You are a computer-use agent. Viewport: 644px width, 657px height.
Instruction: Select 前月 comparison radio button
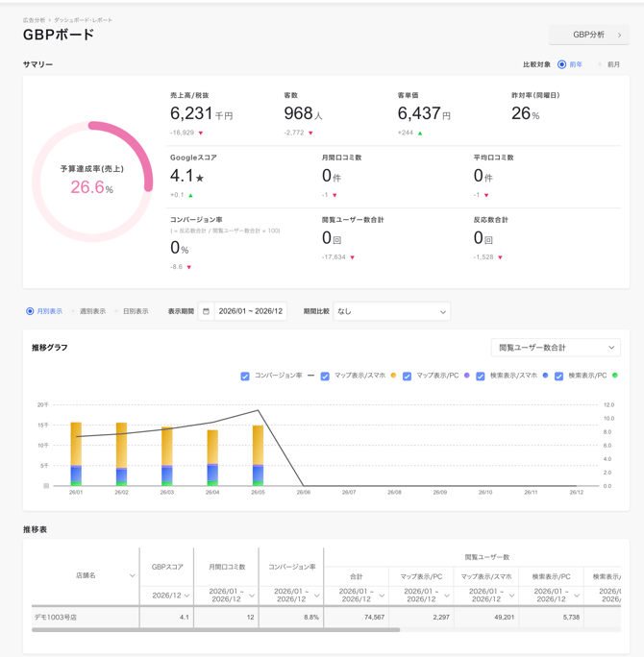click(600, 64)
